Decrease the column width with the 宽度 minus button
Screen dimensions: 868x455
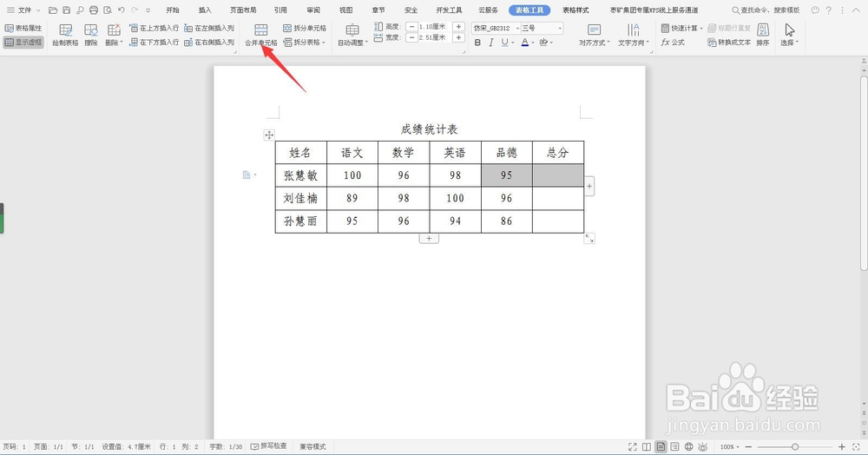pos(411,37)
